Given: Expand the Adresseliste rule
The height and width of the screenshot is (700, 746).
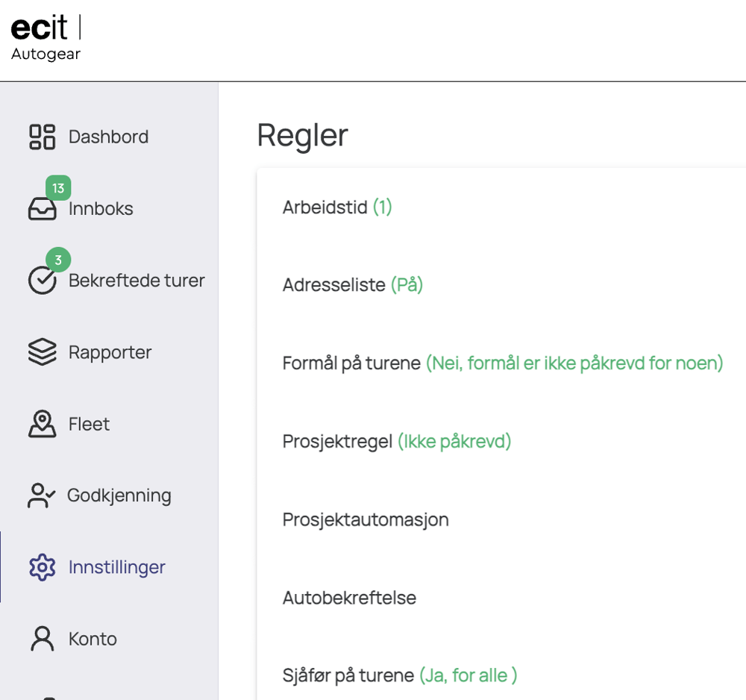Looking at the screenshot, I should point(352,285).
